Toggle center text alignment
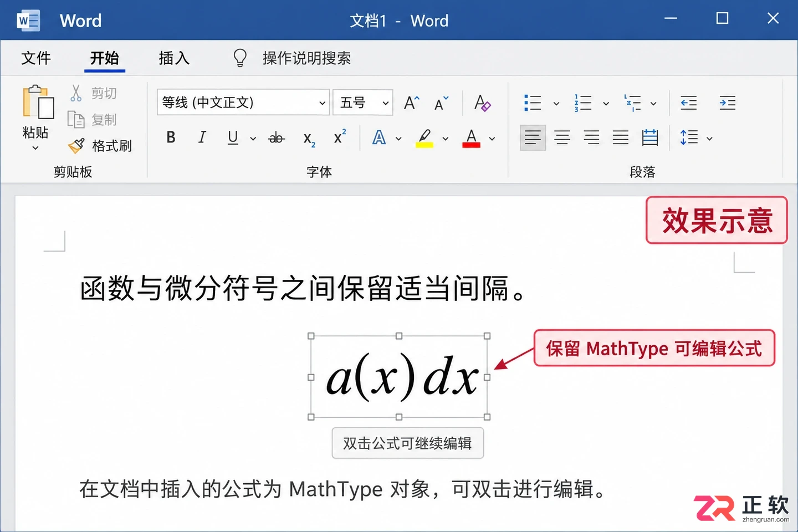Screen dimensions: 798x532 pos(562,137)
